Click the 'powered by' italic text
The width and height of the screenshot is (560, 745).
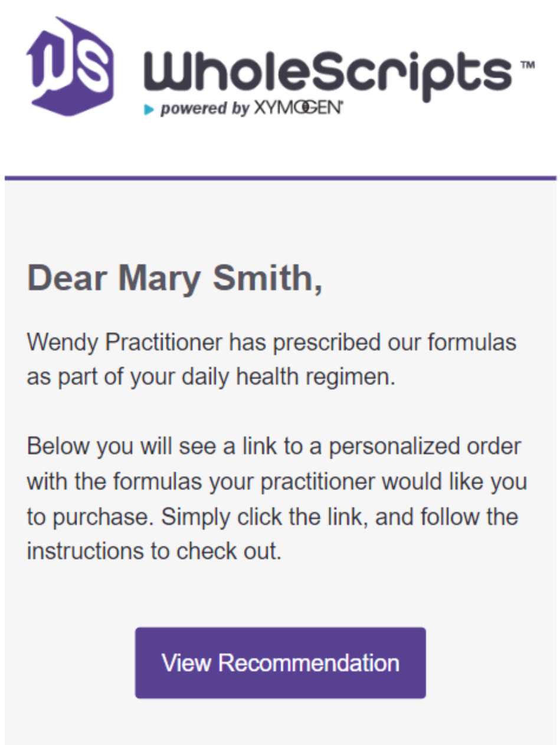coord(205,109)
